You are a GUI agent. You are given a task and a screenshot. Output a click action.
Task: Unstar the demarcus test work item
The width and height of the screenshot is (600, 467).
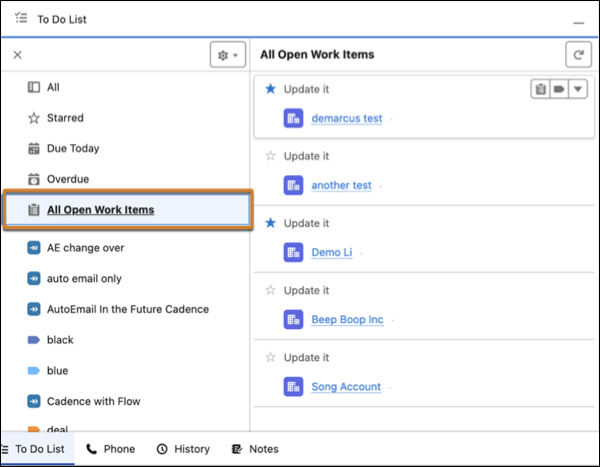(271, 89)
